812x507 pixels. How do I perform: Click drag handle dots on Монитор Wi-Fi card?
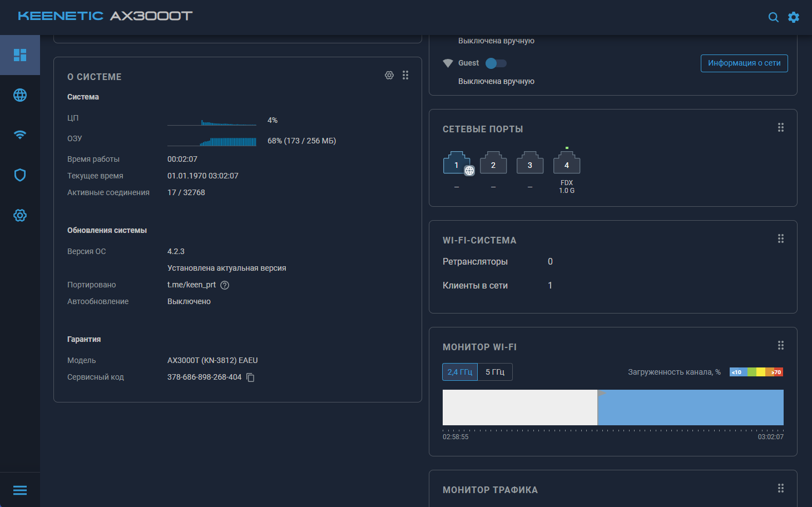pyautogui.click(x=781, y=345)
